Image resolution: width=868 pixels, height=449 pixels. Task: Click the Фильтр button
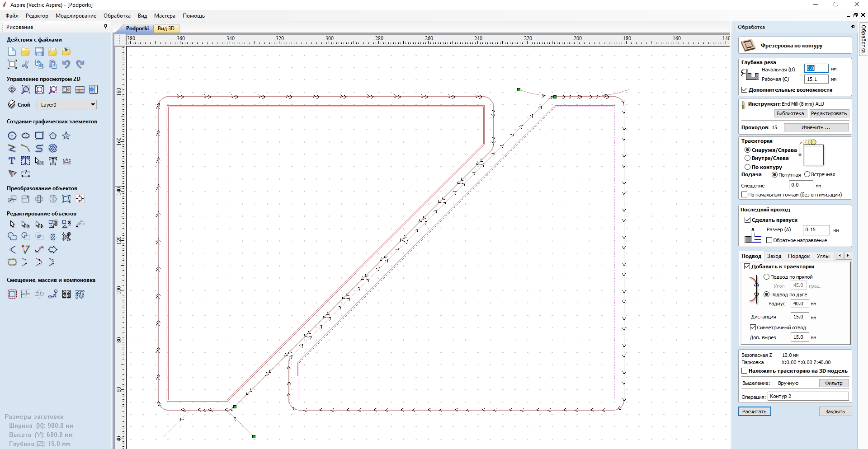tap(834, 383)
